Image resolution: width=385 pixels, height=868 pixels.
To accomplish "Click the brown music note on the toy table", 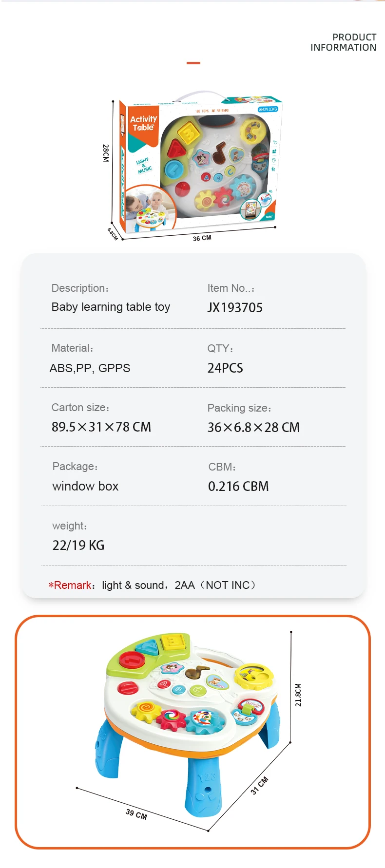I will [197, 671].
